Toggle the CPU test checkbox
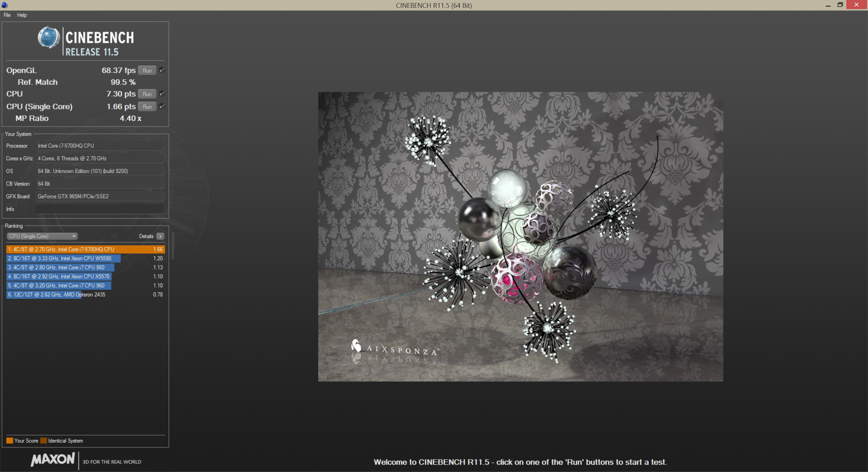 [162, 93]
